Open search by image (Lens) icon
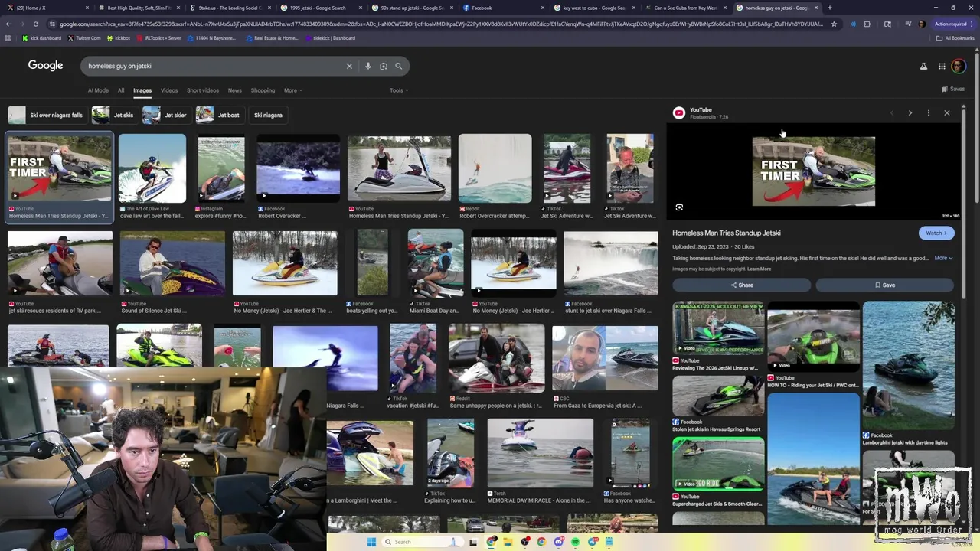The image size is (980, 551). pyautogui.click(x=384, y=66)
